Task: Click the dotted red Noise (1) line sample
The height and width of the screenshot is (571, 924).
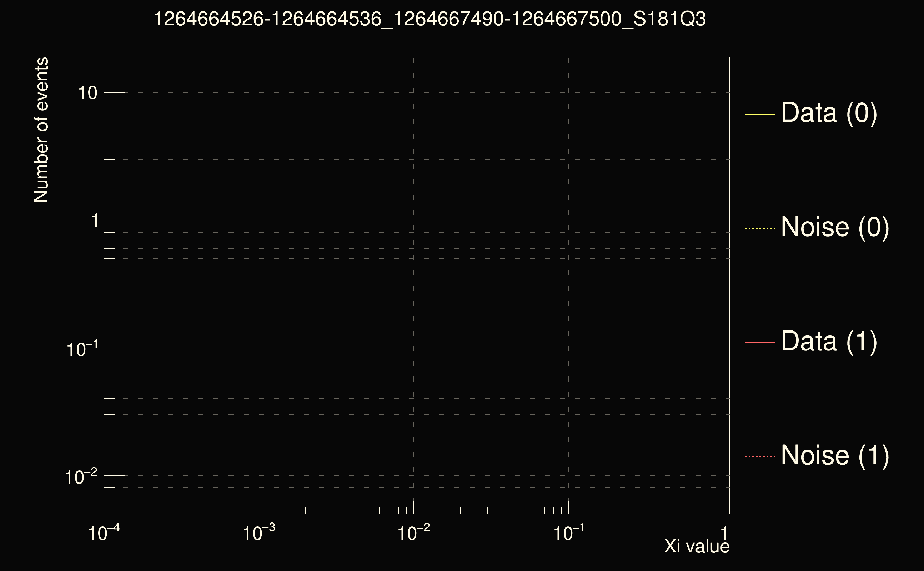Action: pyautogui.click(x=760, y=456)
